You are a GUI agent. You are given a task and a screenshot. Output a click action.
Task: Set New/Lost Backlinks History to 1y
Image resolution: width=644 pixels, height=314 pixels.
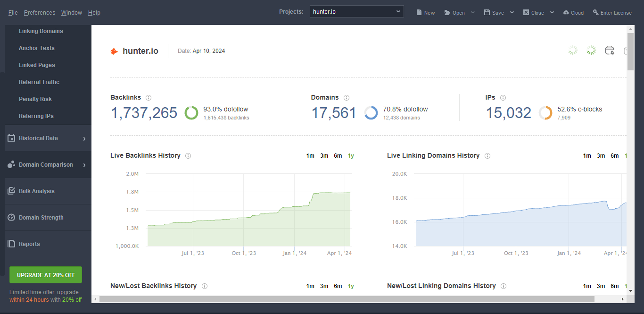[x=351, y=286]
